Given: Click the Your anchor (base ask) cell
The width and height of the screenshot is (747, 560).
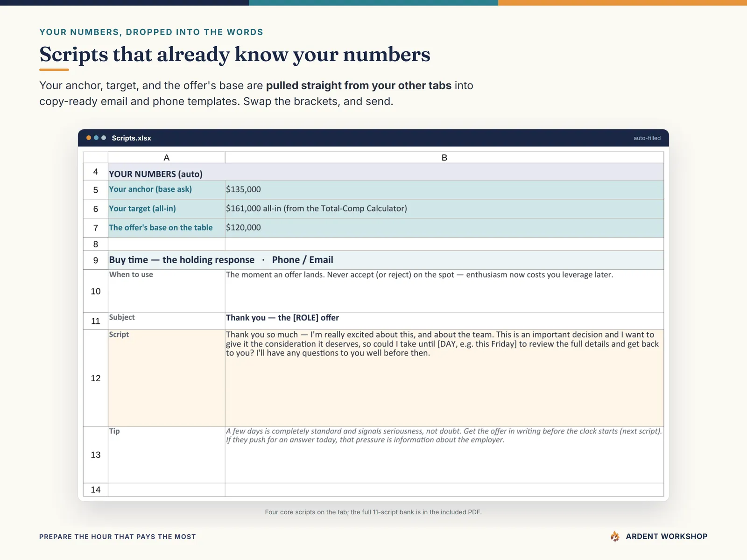Looking at the screenshot, I should pyautogui.click(x=166, y=190).
